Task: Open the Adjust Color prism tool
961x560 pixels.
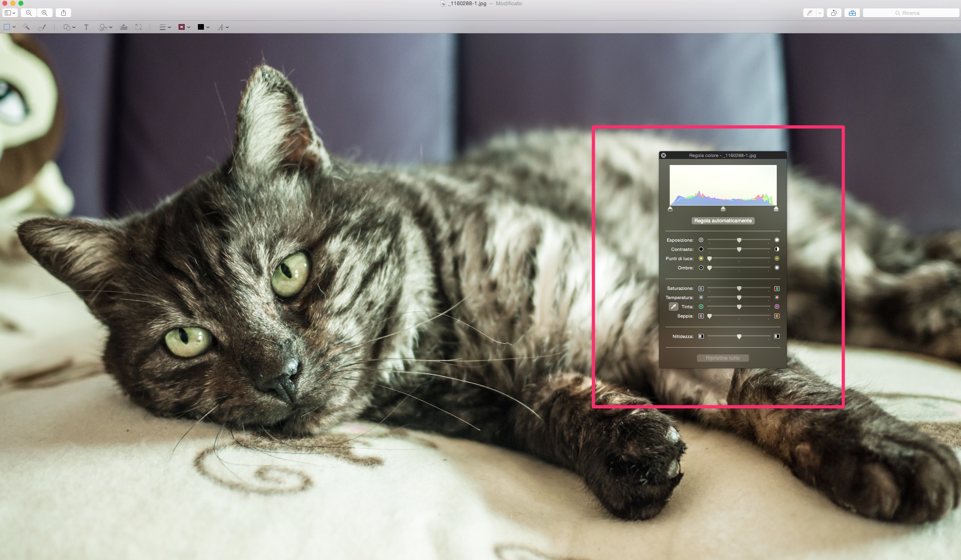Action: [x=124, y=27]
